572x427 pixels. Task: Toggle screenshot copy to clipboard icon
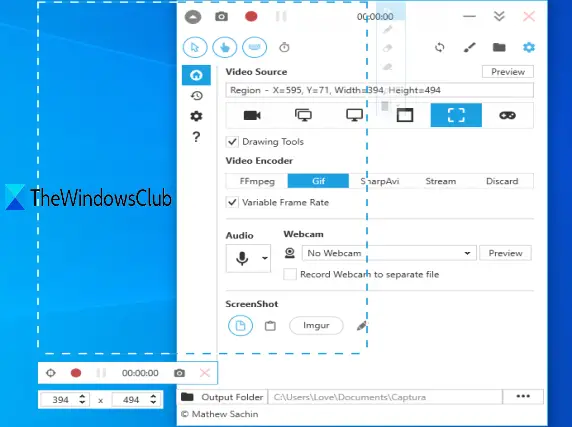tap(270, 326)
